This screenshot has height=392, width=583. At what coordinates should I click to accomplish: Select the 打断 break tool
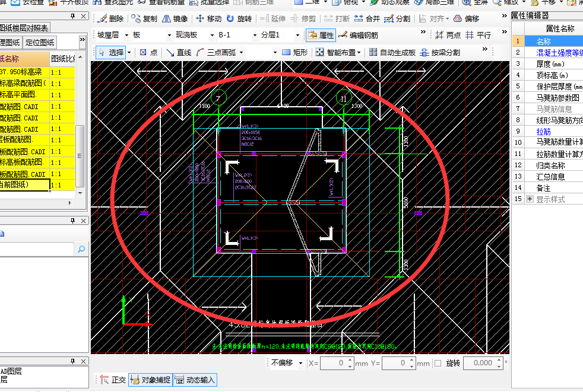(x=337, y=18)
